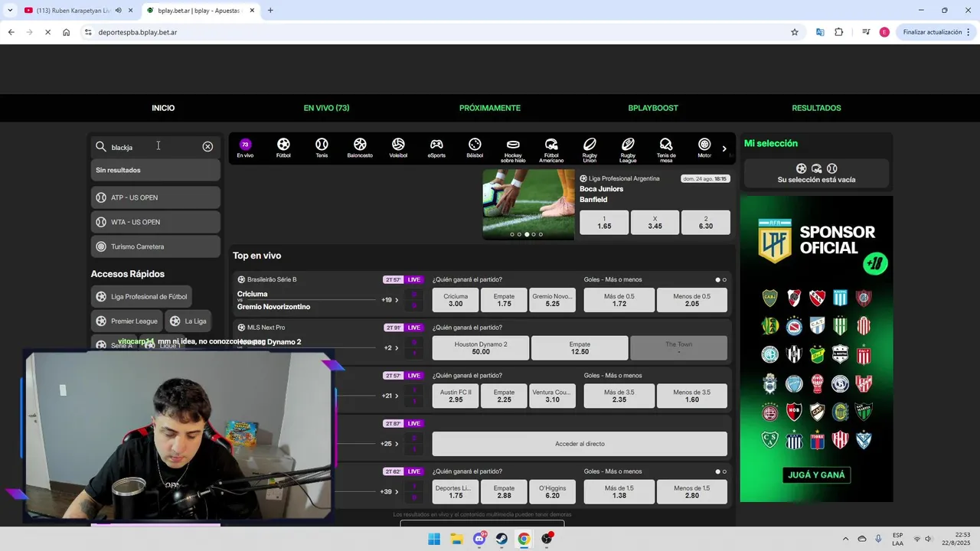Click the JUGÁ Y GANÁ banner button
This screenshot has width=980, height=551.
[816, 474]
